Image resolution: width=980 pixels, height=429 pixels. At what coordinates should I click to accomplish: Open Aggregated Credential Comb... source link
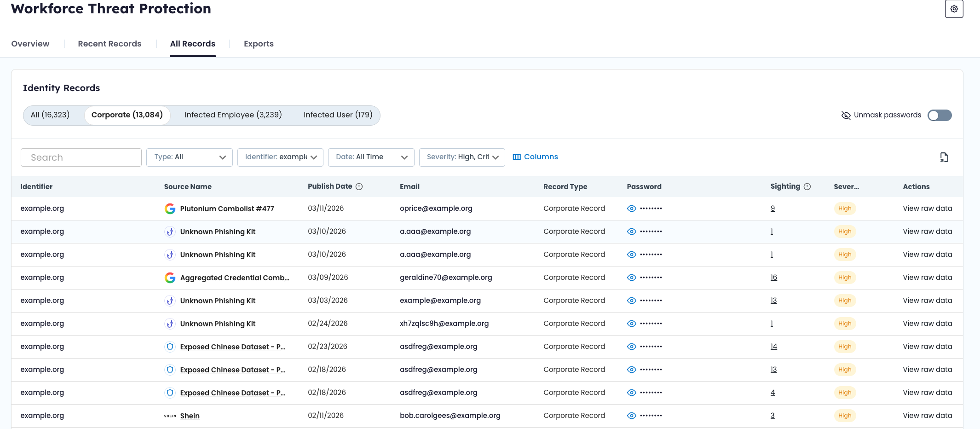click(234, 278)
